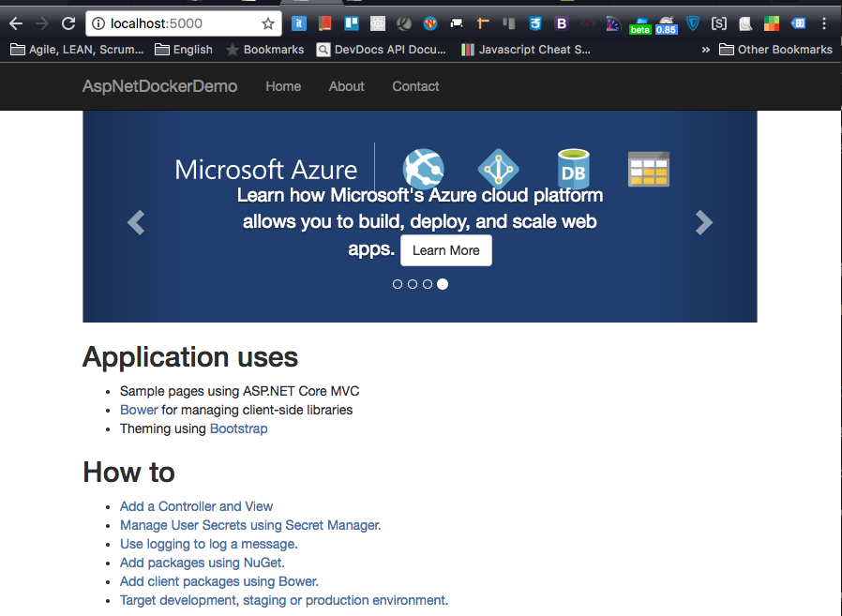This screenshot has width=842, height=616.
Task: Select the third carousel indicator dot
Action: [x=428, y=284]
